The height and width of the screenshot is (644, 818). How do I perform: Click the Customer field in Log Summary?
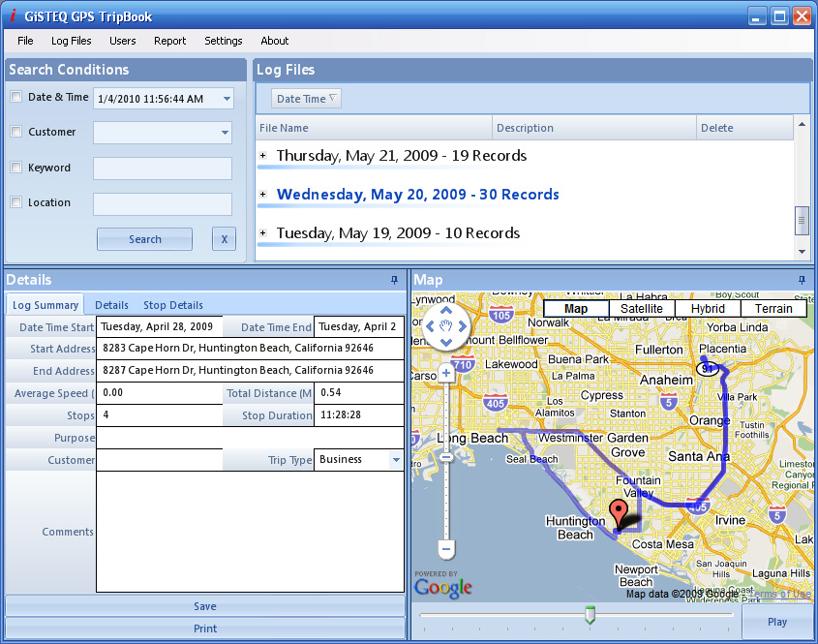click(x=159, y=460)
